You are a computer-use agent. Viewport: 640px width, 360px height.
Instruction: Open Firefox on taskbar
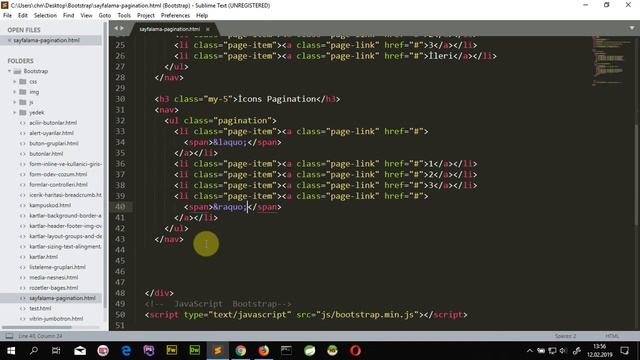[264, 351]
